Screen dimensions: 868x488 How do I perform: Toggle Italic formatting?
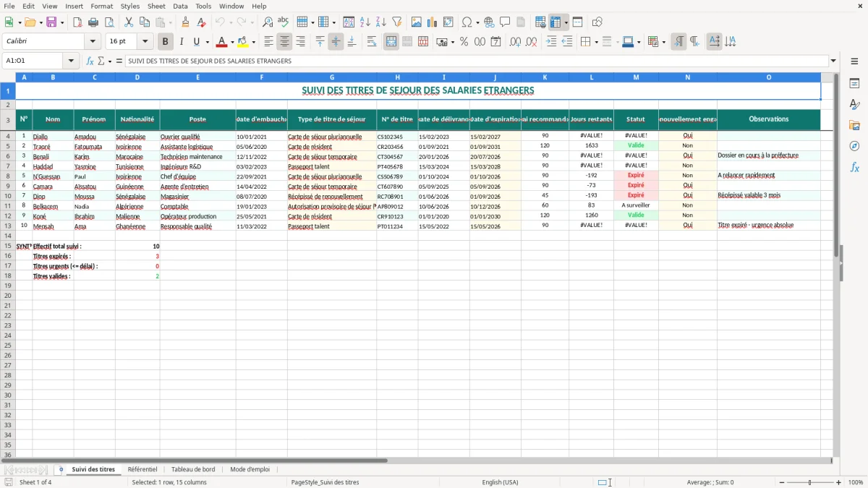coord(182,42)
